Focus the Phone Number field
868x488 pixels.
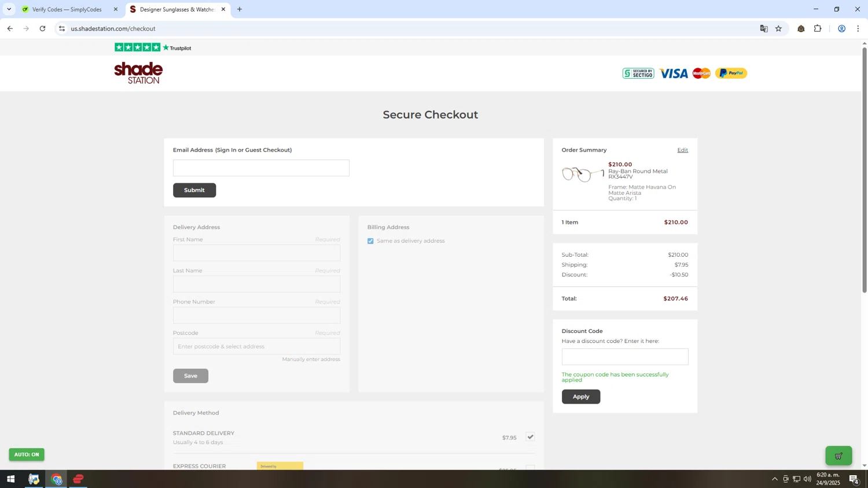(x=256, y=315)
